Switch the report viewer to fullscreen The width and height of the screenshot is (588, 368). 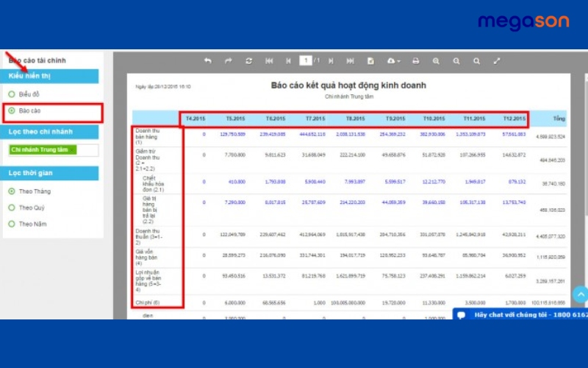(498, 60)
